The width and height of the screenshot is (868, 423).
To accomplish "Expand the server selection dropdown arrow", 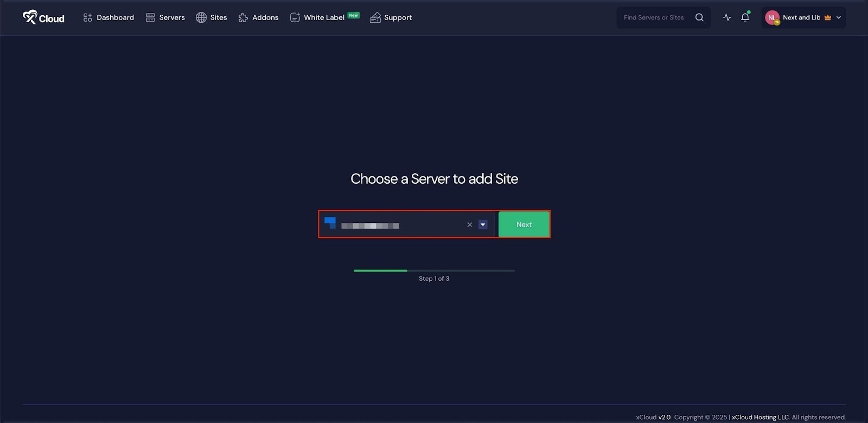I will click(483, 225).
